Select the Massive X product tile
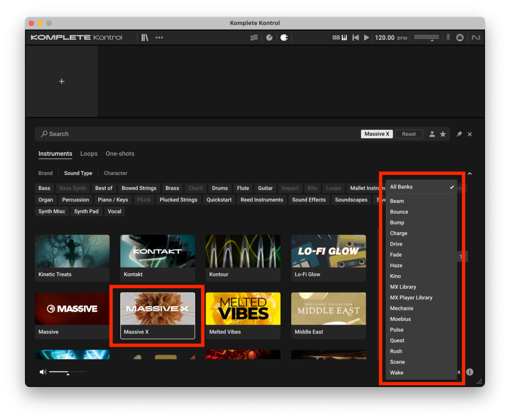The height and width of the screenshot is (420, 510). [x=158, y=316]
